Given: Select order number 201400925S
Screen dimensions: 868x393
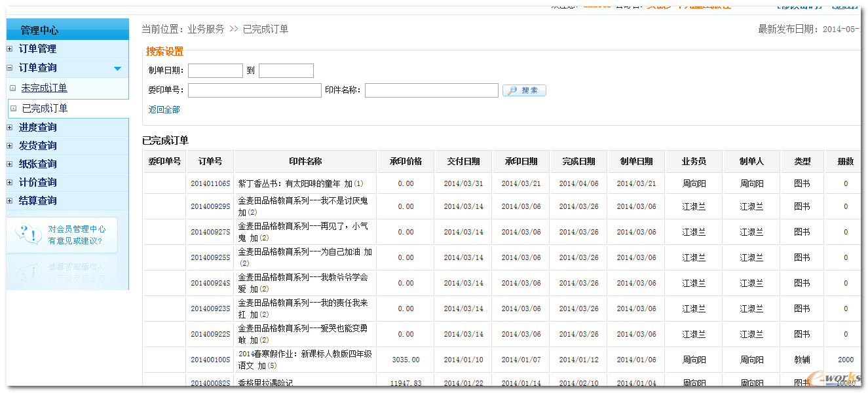Looking at the screenshot, I should coord(210,257).
